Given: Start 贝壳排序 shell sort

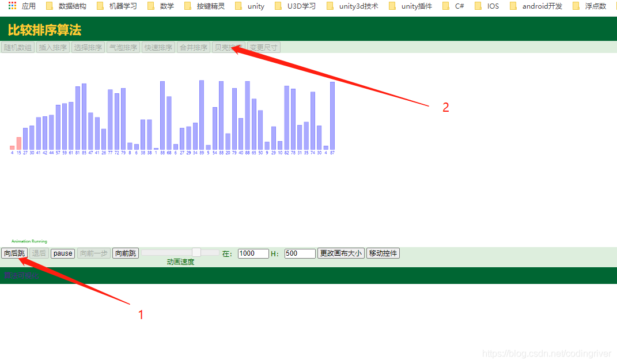Looking at the screenshot, I should (x=229, y=47).
